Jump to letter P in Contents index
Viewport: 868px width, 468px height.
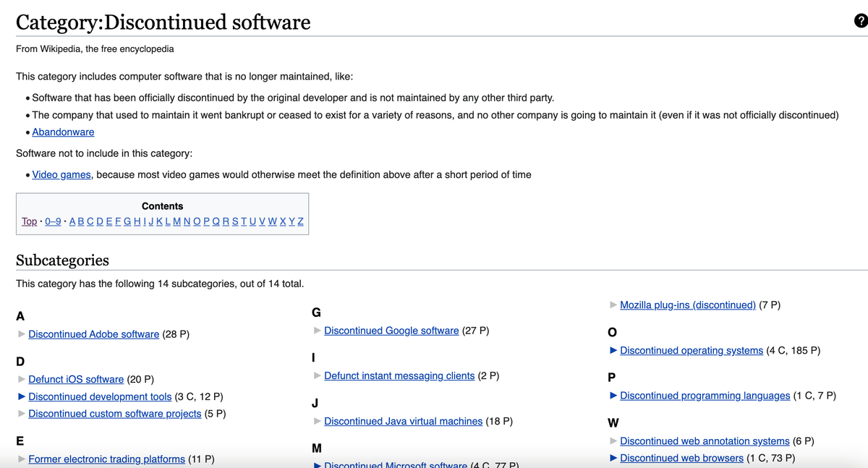click(207, 221)
